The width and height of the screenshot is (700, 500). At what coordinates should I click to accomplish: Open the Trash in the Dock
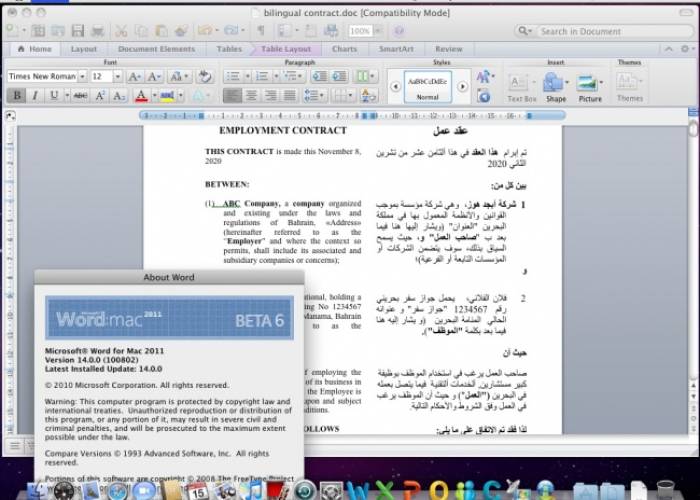(x=666, y=491)
